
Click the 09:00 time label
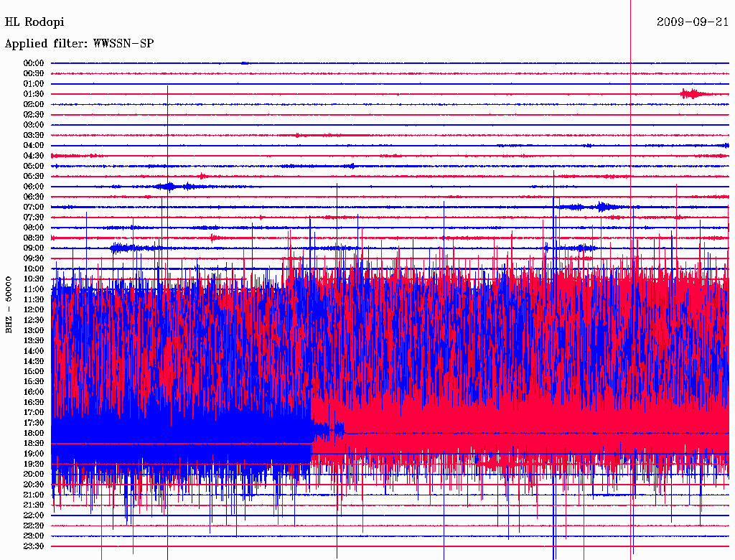tap(33, 248)
